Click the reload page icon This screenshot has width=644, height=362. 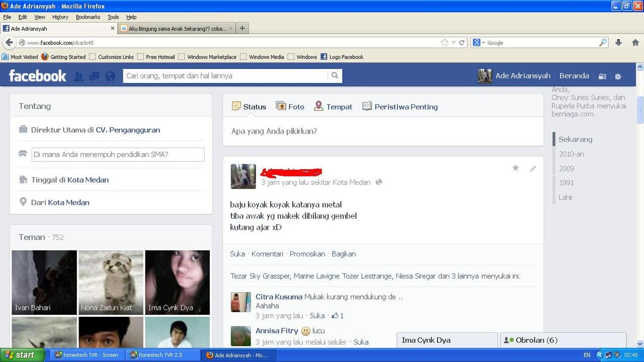coord(461,43)
